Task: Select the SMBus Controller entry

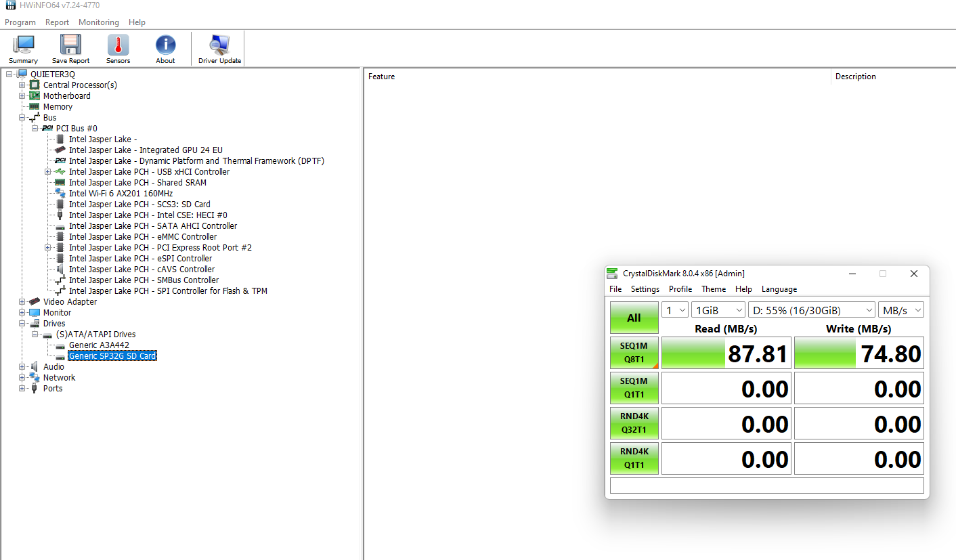Action: 144,280
